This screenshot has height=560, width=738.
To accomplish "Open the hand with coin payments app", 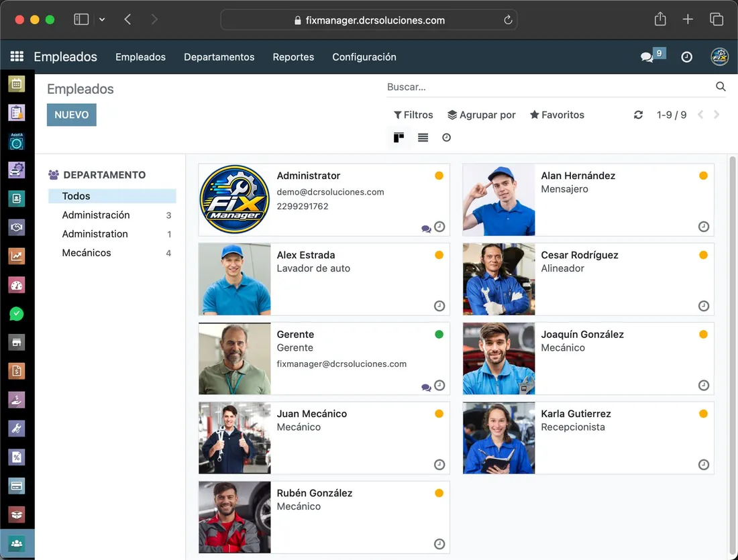I will pos(17,400).
